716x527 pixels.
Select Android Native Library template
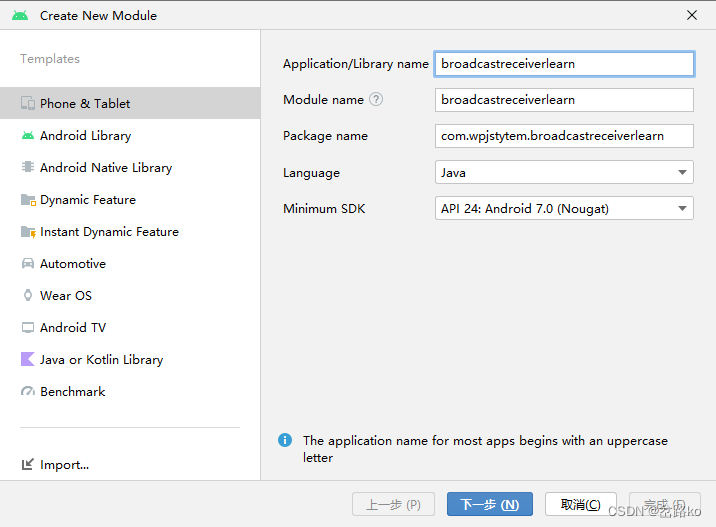[130, 167]
